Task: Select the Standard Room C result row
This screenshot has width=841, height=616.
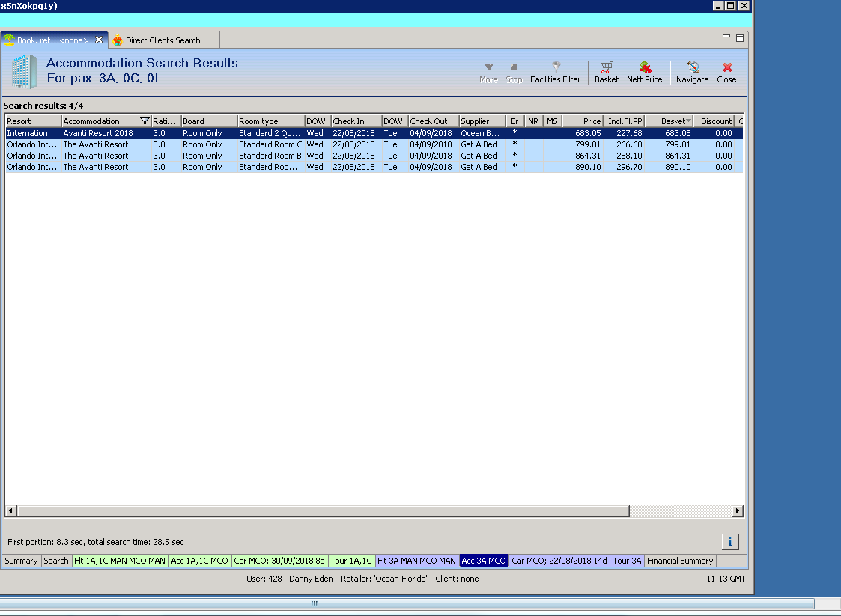Action: tap(270, 144)
